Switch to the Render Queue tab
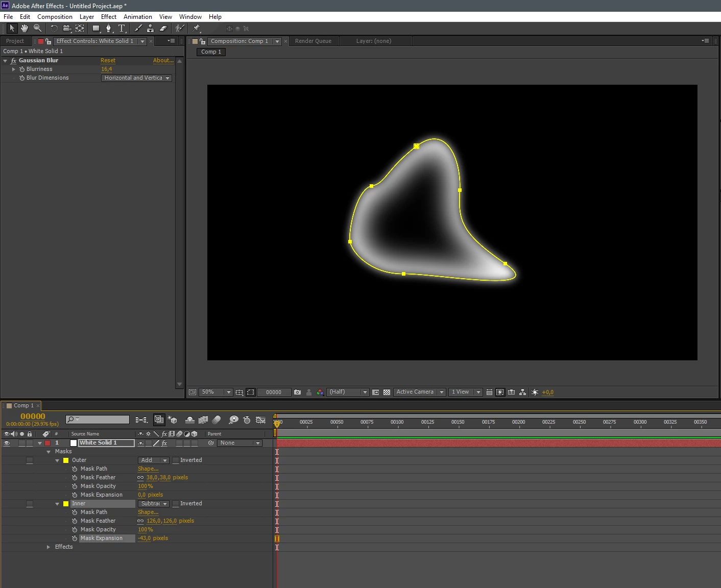The height and width of the screenshot is (588, 721). pyautogui.click(x=313, y=41)
